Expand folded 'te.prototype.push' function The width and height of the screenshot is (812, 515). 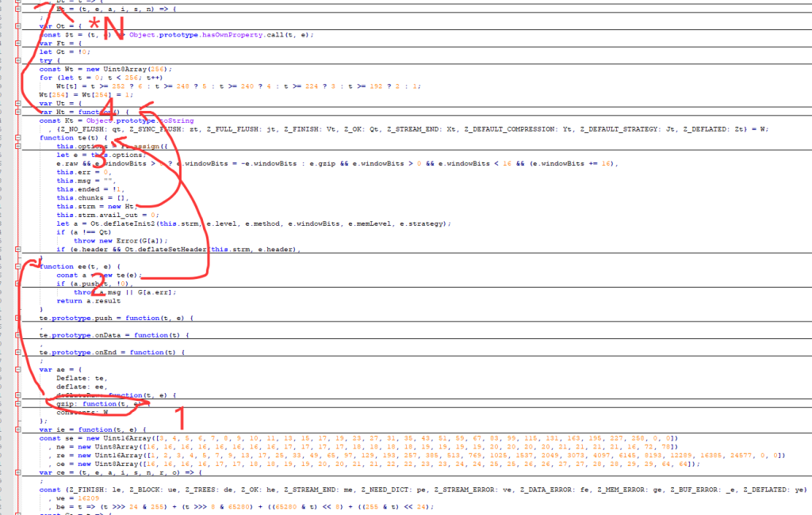coord(18,318)
